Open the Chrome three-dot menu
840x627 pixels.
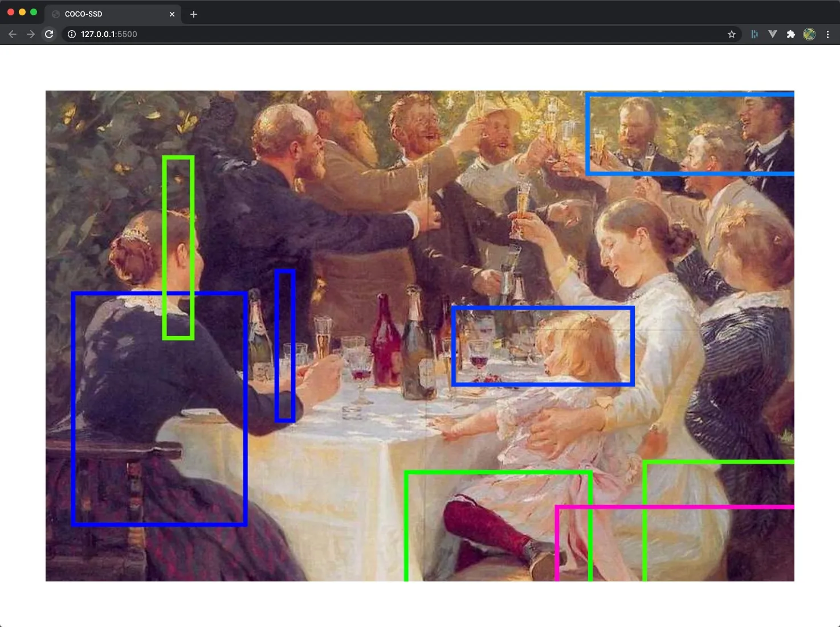[x=827, y=34]
